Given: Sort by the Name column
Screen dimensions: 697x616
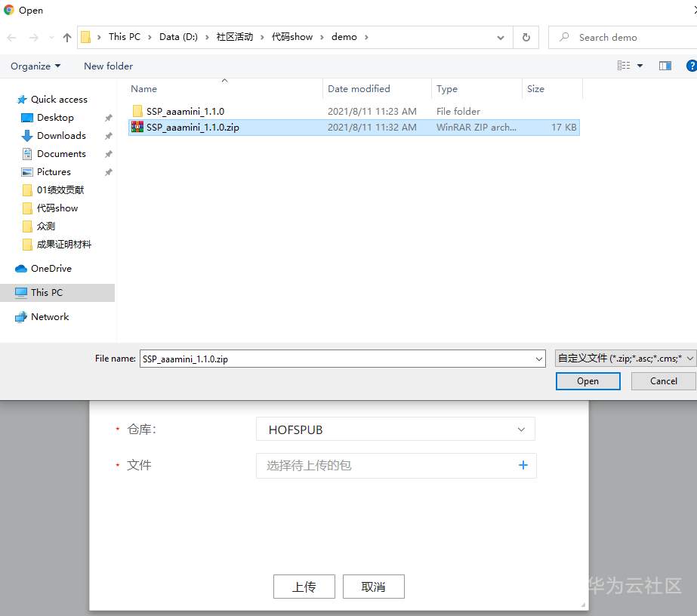Looking at the screenshot, I should click(224, 88).
